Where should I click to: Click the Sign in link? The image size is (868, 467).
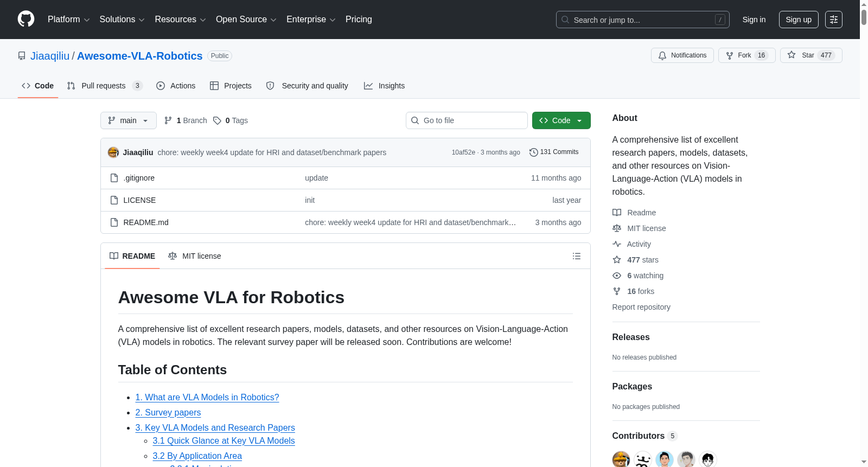click(x=754, y=20)
